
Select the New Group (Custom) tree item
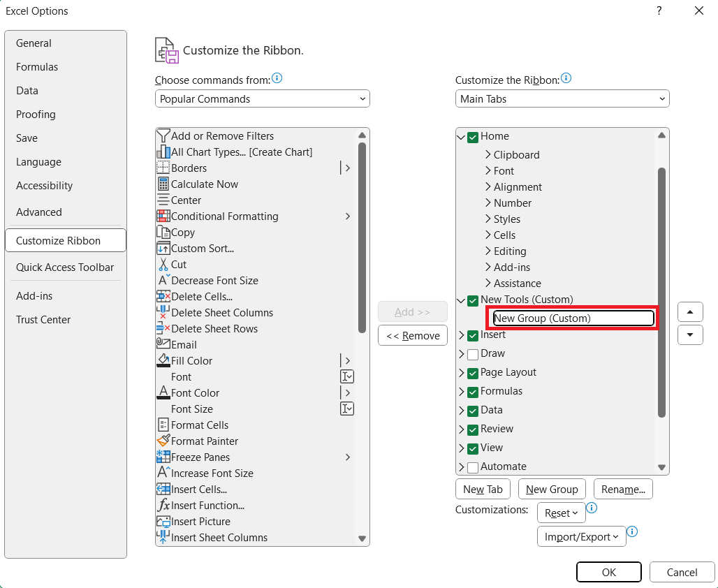tap(573, 318)
